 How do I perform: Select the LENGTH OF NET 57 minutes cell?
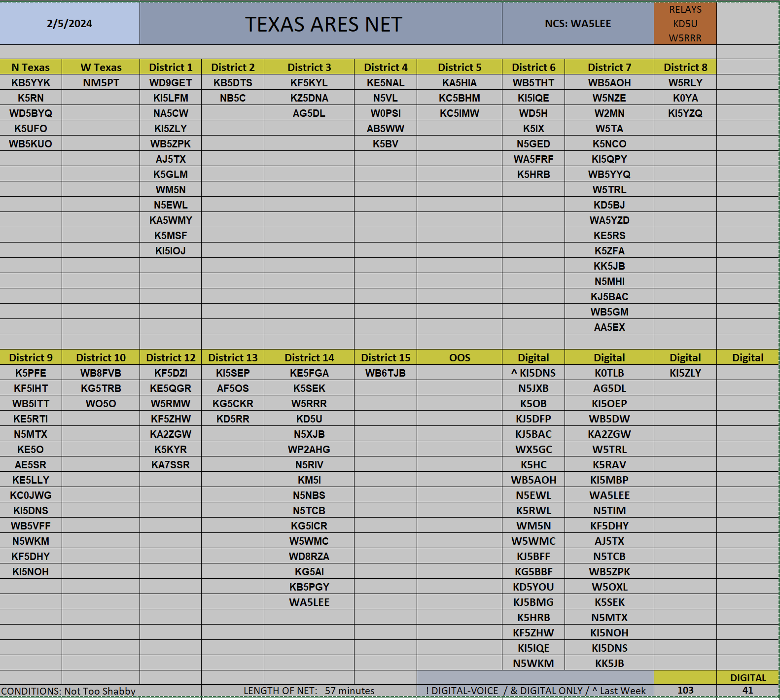pyautogui.click(x=309, y=691)
